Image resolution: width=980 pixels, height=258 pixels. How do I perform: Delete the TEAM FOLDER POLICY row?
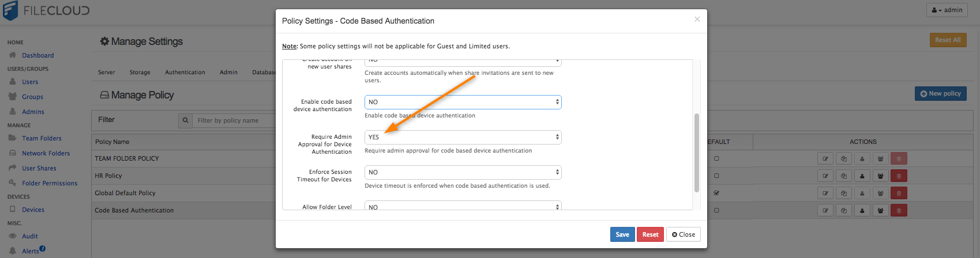click(x=899, y=159)
